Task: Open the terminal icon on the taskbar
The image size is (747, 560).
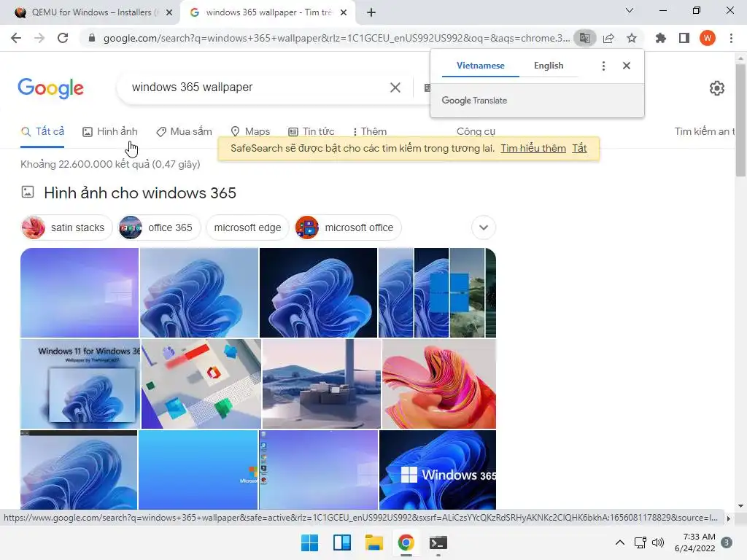Action: [x=438, y=542]
